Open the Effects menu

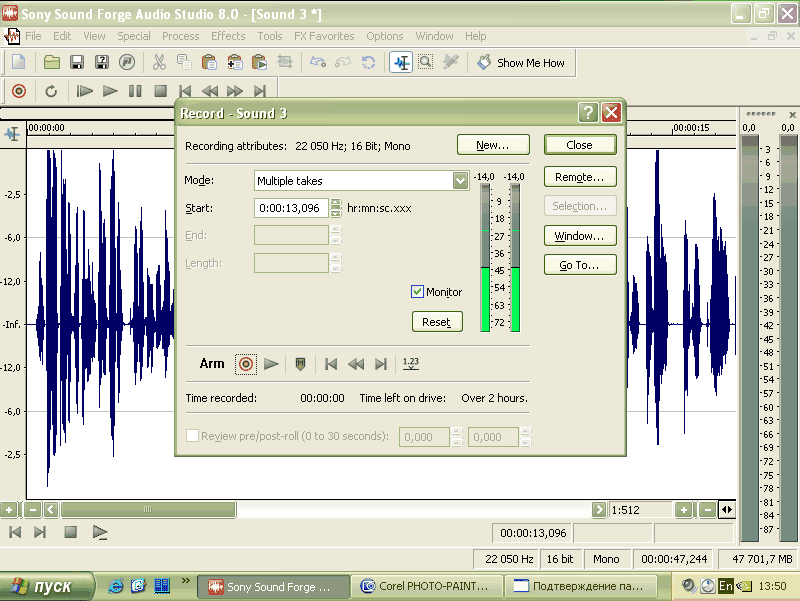click(x=228, y=36)
